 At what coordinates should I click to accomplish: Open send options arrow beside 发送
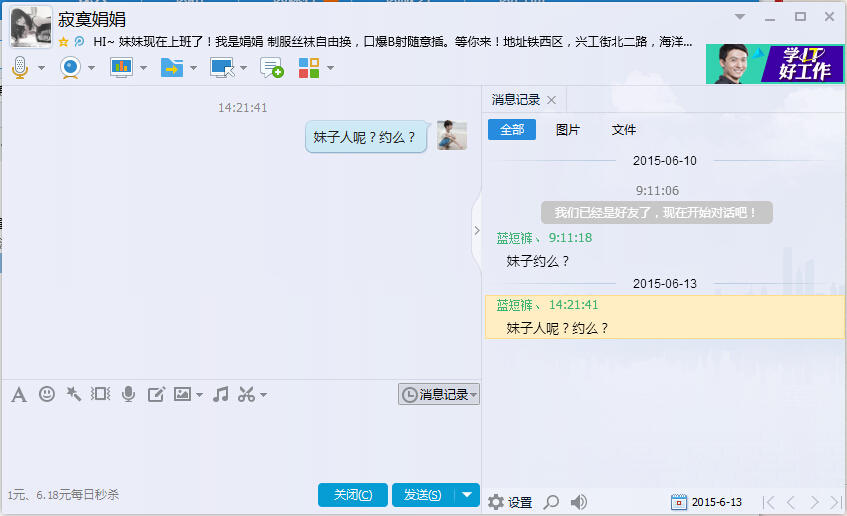pos(467,495)
